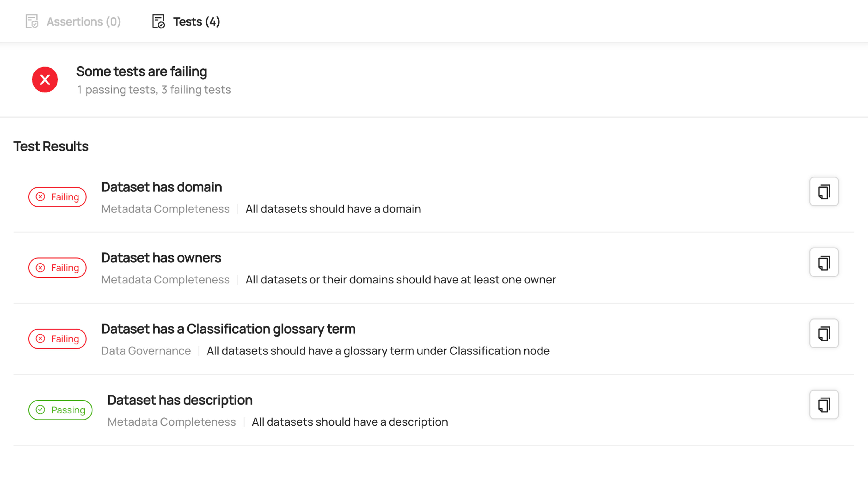Click the Passing badge for Dataset has description
This screenshot has width=868, height=488.
click(60, 410)
